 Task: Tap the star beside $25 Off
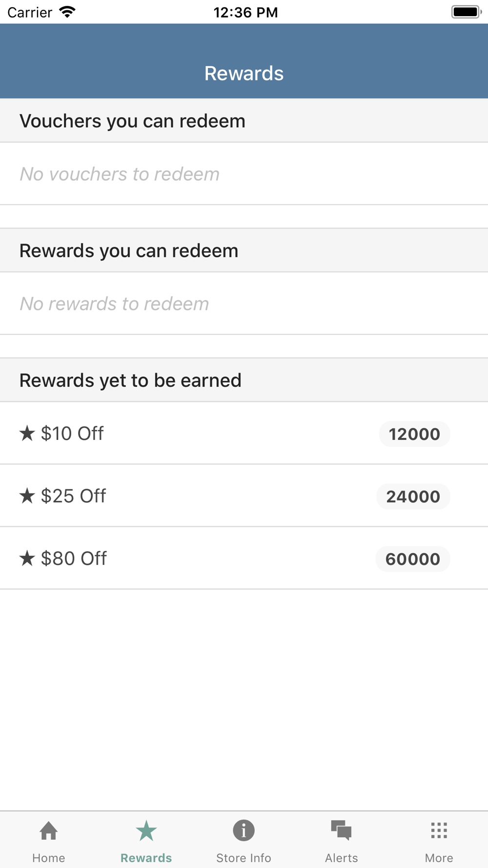click(x=27, y=496)
